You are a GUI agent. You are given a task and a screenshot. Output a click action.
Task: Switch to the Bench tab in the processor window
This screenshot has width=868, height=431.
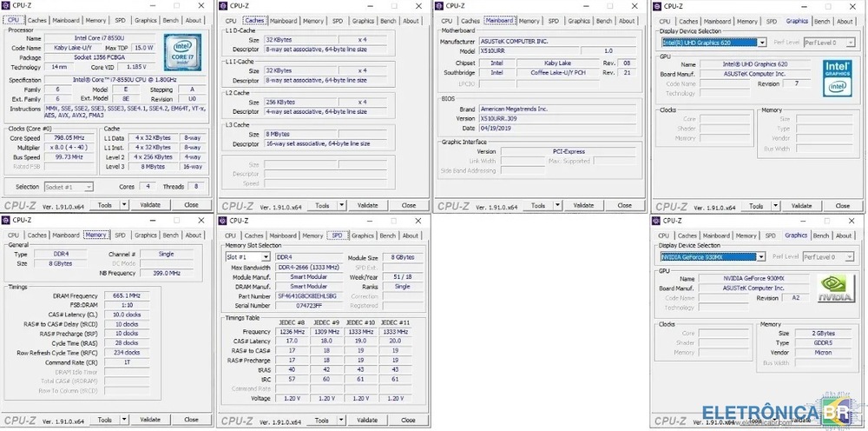[171, 20]
